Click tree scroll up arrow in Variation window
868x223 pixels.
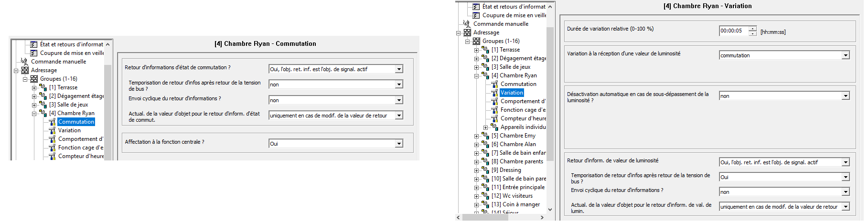point(550,7)
